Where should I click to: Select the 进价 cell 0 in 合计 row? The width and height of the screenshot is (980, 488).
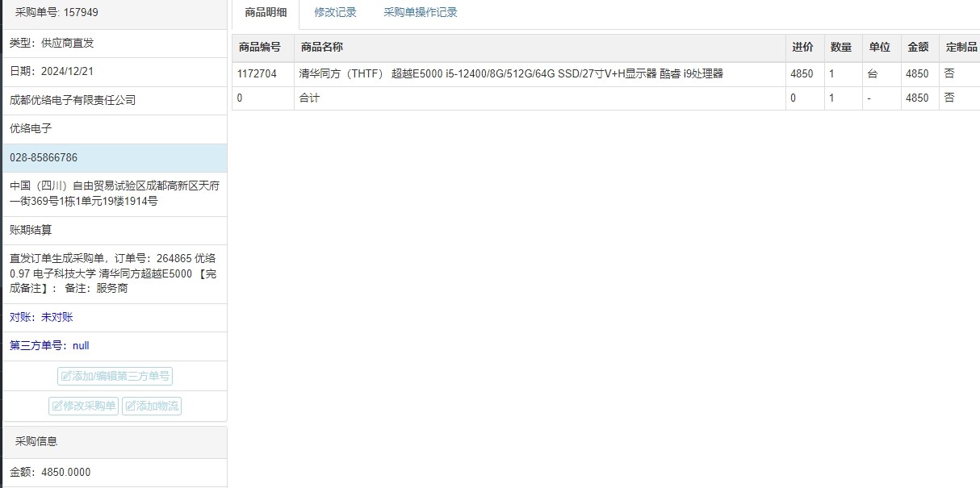tap(805, 98)
